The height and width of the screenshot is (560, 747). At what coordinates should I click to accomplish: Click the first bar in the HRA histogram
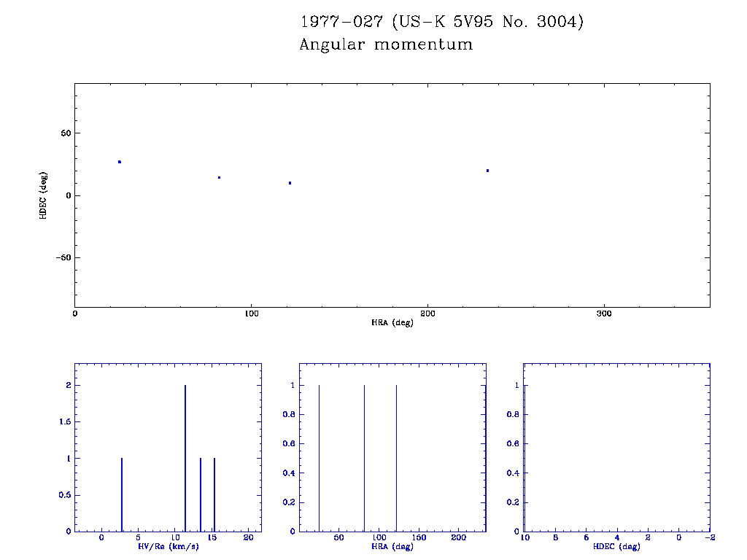coord(320,458)
